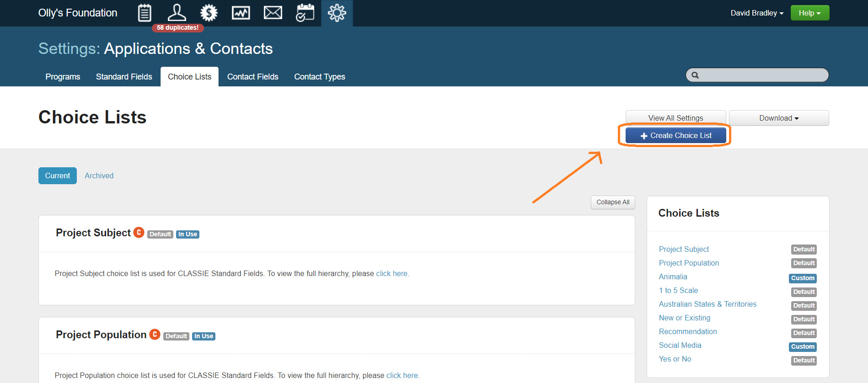Open the applications clipboard icon

click(x=145, y=13)
